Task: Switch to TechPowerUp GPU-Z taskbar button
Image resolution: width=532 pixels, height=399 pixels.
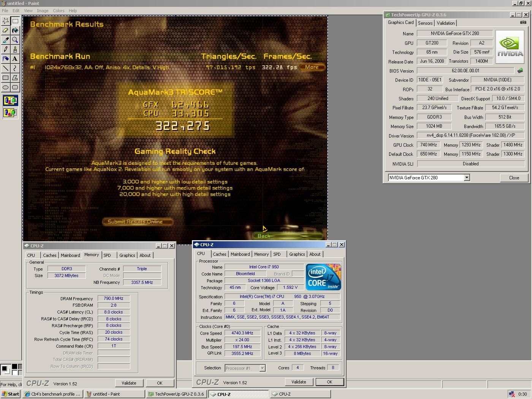Action: (x=176, y=394)
